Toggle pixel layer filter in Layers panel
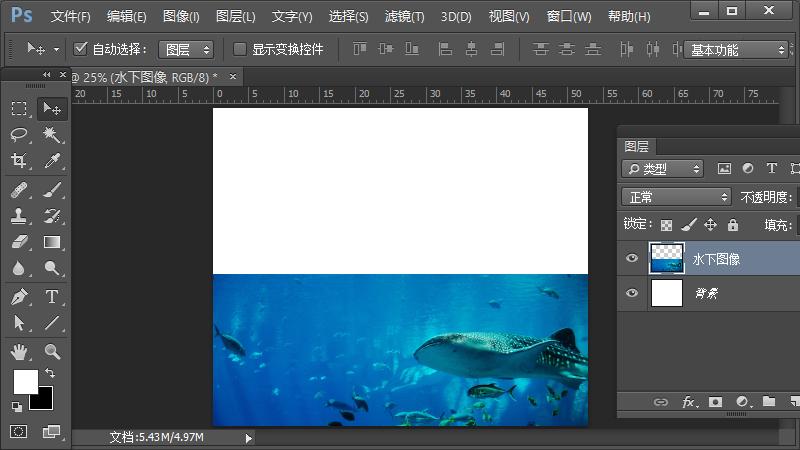This screenshot has height=450, width=800. click(724, 168)
